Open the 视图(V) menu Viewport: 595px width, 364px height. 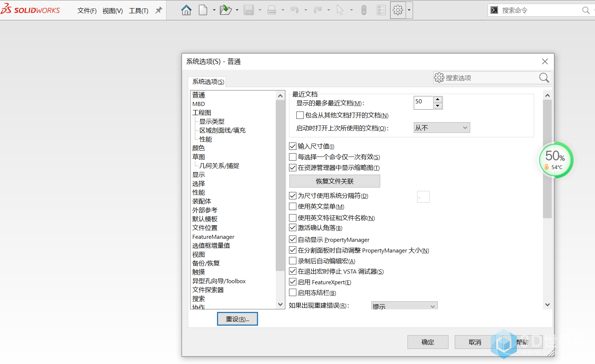pyautogui.click(x=113, y=11)
